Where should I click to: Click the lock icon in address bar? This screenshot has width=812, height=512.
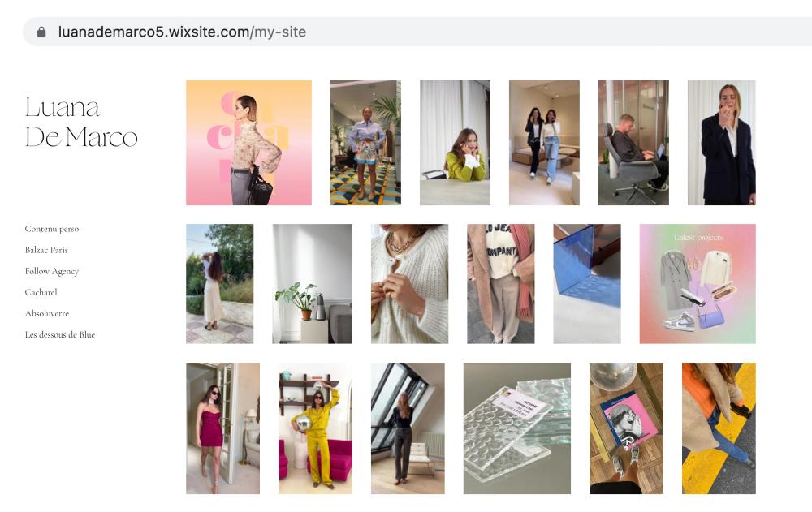coord(41,32)
